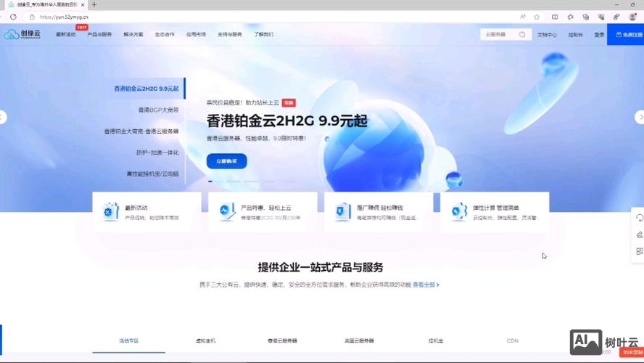Screen dimensions: 644x363
Task: Click the red 结束录制 button
Action: tap(632, 352)
